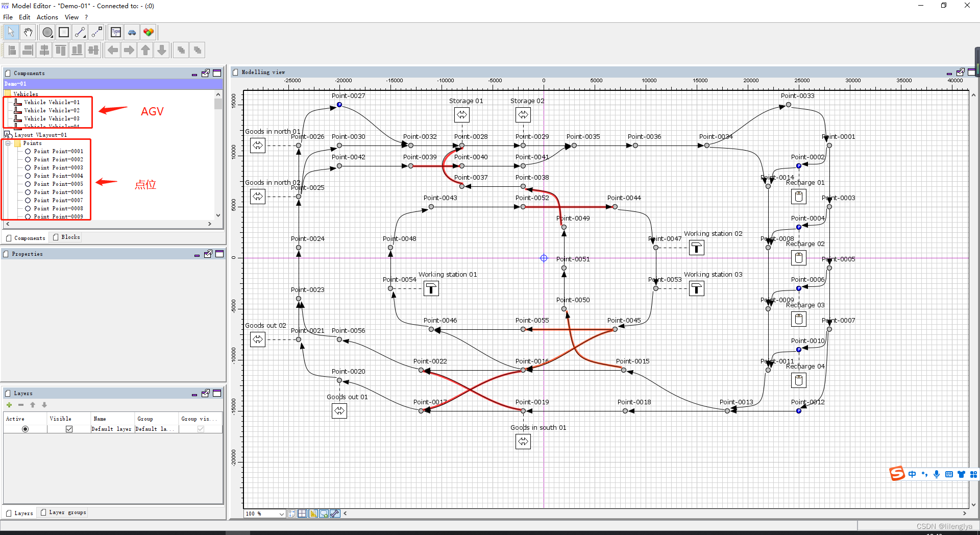Click the Sogou input method S icon
The width and height of the screenshot is (980, 535).
tap(897, 474)
